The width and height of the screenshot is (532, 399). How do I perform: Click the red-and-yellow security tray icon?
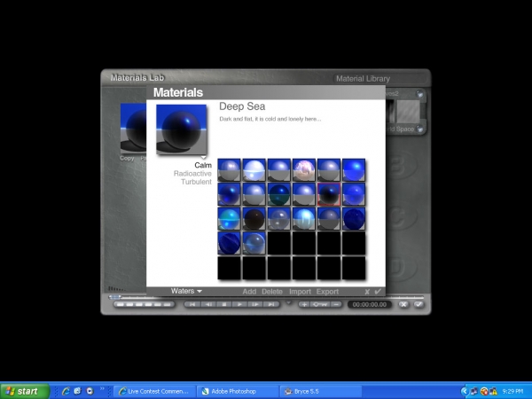tap(484, 392)
